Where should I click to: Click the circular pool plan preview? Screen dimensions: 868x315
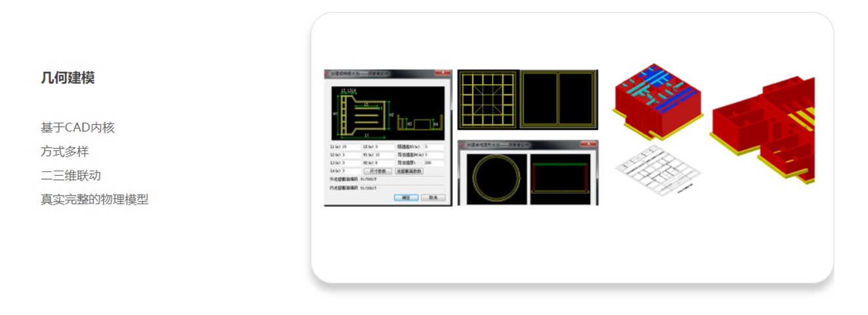click(496, 179)
